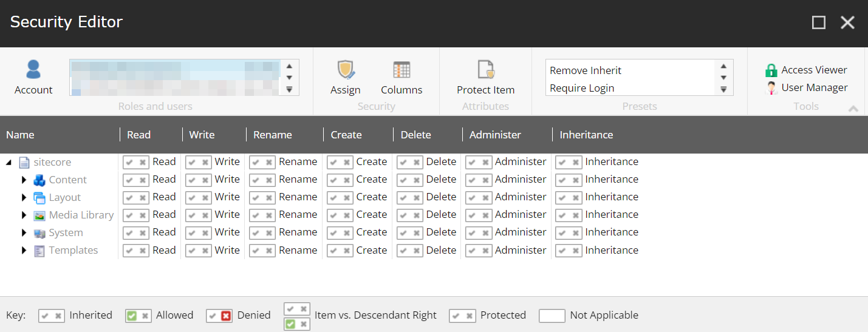Image resolution: width=868 pixels, height=332 pixels.
Task: Click the Layout item icon
Action: click(x=39, y=197)
